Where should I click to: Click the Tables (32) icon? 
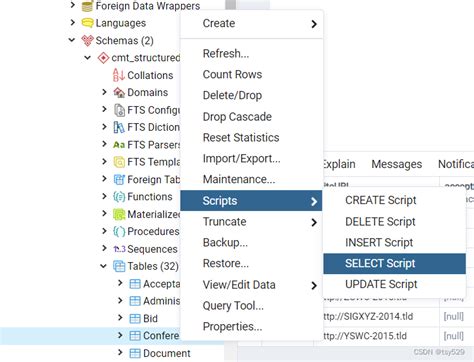[x=119, y=266]
